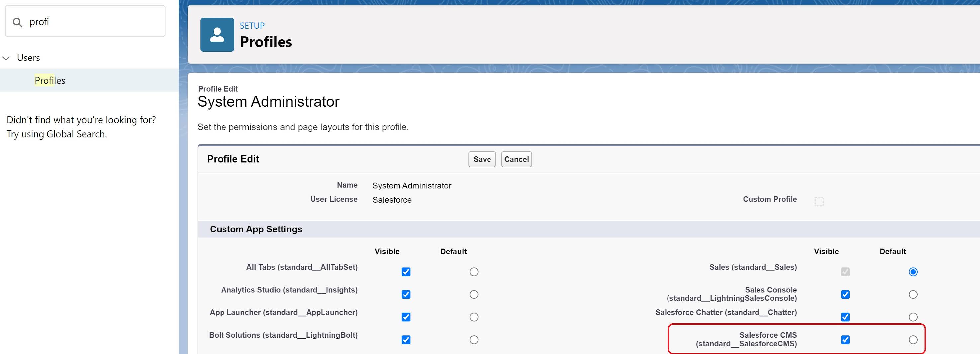This screenshot has width=980, height=354.
Task: Uncheck Visible for Sales Console
Action: click(845, 294)
